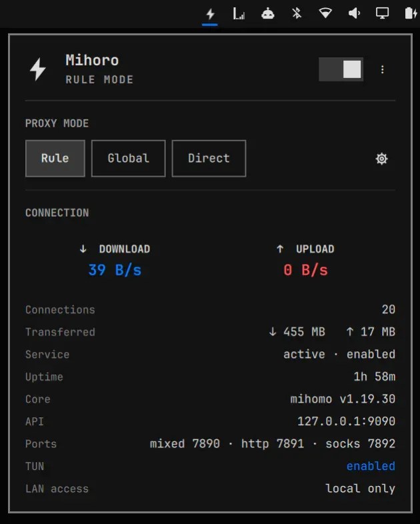
Task: Switch to Direct proxy mode
Action: [x=209, y=159]
